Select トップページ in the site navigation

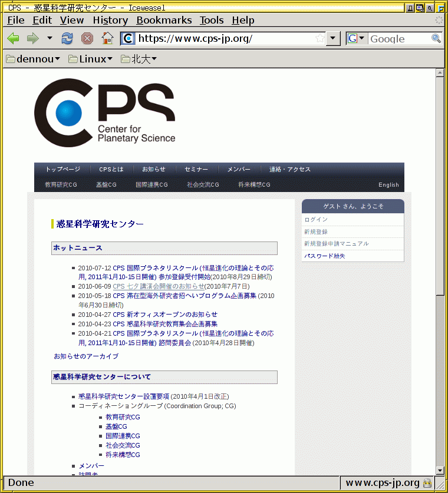62,169
